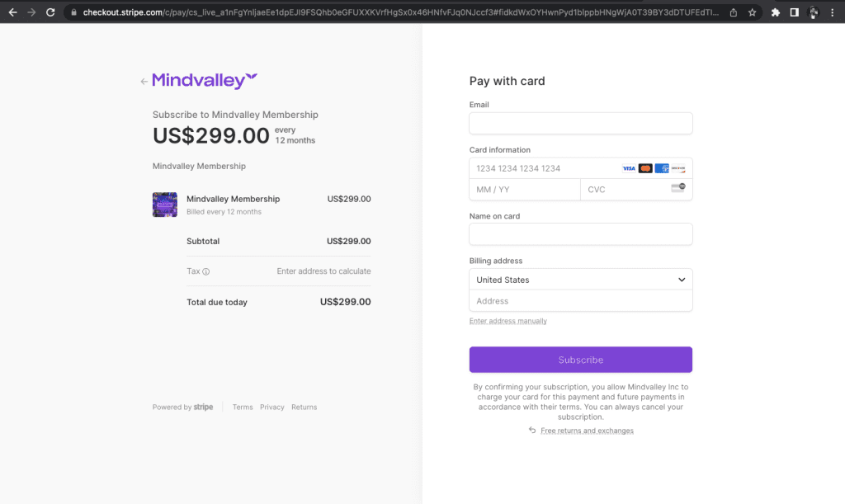The height and width of the screenshot is (504, 845).
Task: Click the CVC card hint icon
Action: click(x=678, y=187)
